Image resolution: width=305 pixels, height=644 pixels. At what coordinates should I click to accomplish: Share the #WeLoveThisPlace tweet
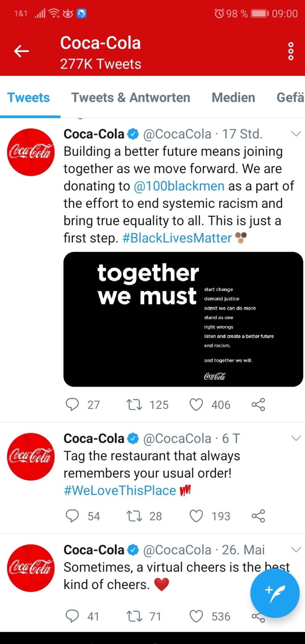pos(258,516)
